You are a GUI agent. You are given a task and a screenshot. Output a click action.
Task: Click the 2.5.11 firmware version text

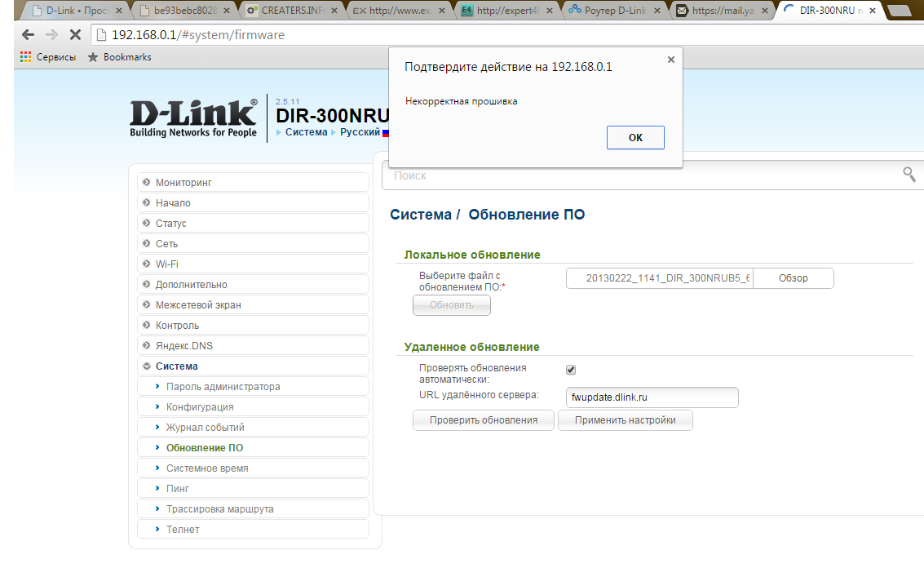pos(288,101)
